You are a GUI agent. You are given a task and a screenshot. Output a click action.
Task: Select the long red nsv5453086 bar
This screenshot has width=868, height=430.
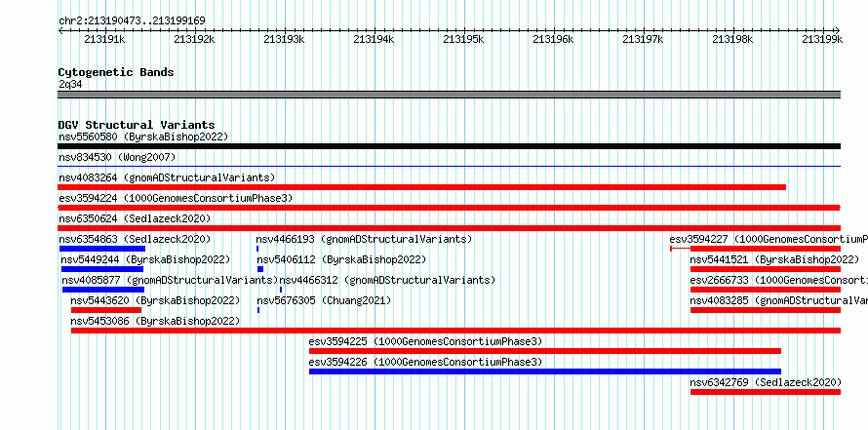(x=455, y=331)
